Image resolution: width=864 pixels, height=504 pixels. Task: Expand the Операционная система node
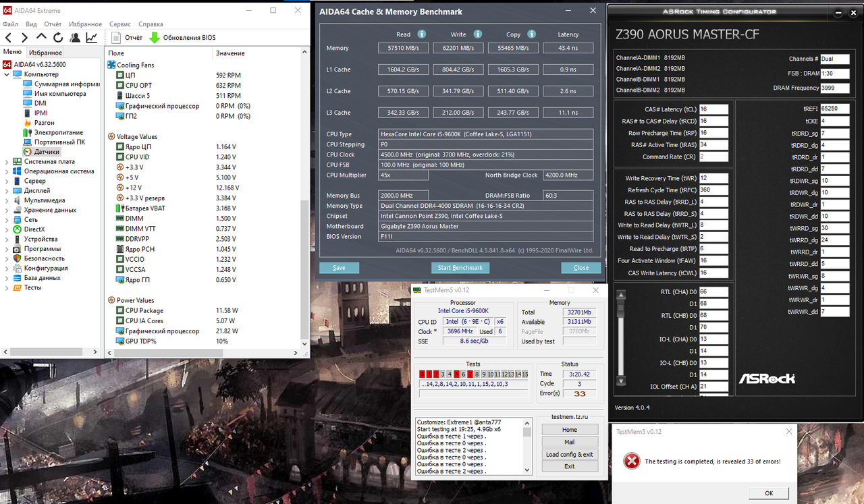coord(7,171)
